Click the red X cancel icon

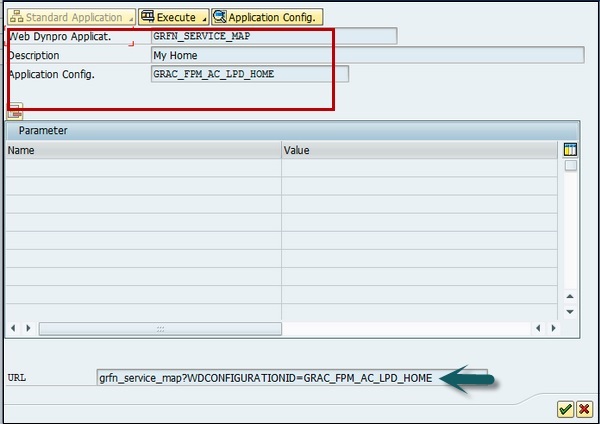(x=584, y=409)
